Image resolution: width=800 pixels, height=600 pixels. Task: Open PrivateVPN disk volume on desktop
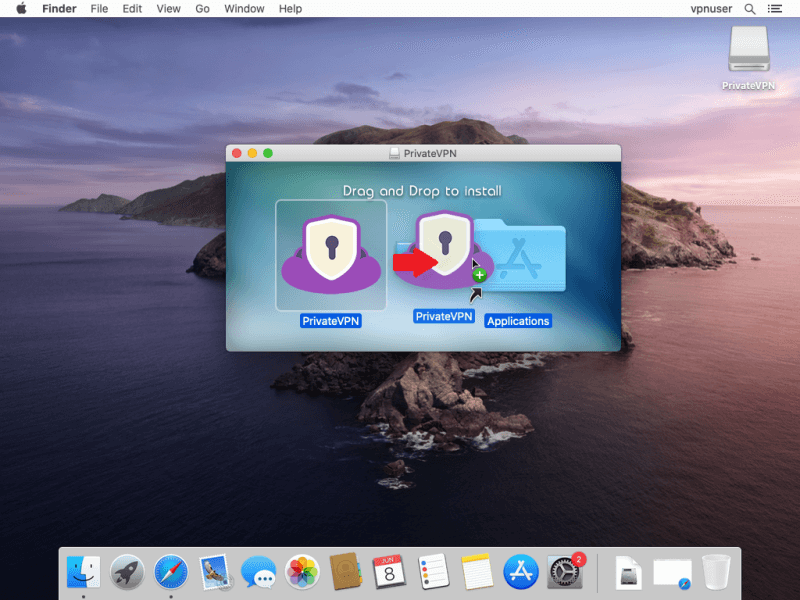[749, 48]
